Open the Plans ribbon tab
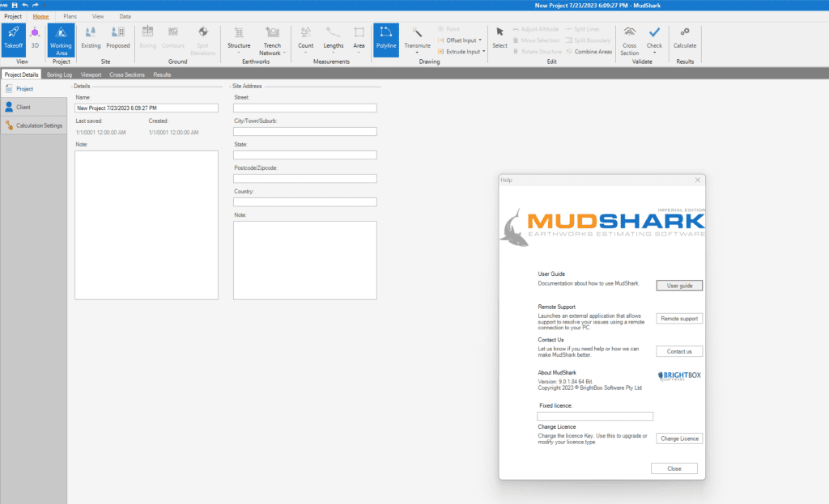Image resolution: width=829 pixels, height=504 pixels. 70,16
